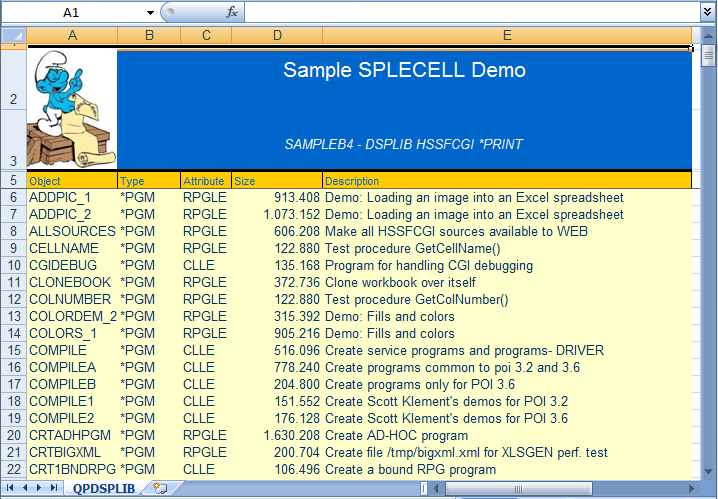The width and height of the screenshot is (718, 499).
Task: Select row 22 header
Action: click(14, 469)
